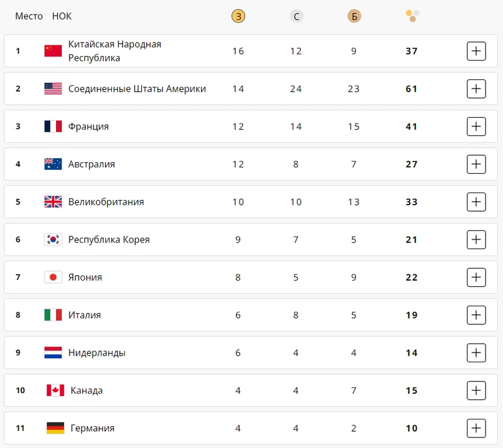Click the НОК column header
The height and width of the screenshot is (448, 503).
point(62,16)
